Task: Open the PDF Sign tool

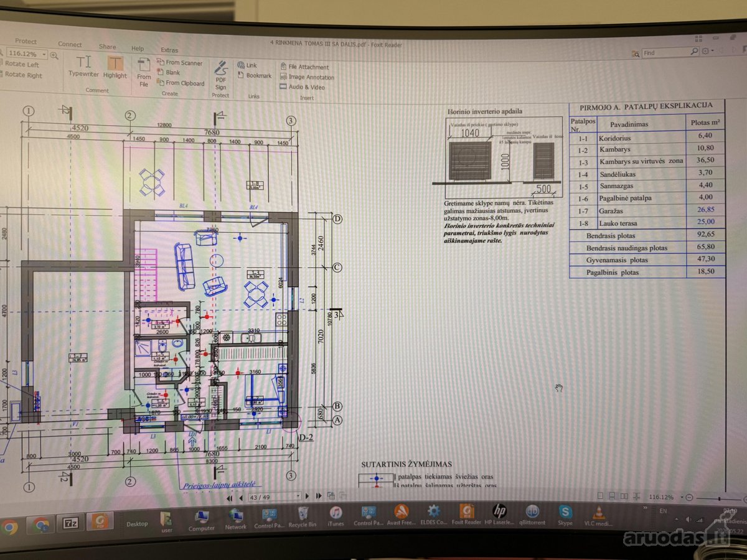Action: click(x=221, y=76)
